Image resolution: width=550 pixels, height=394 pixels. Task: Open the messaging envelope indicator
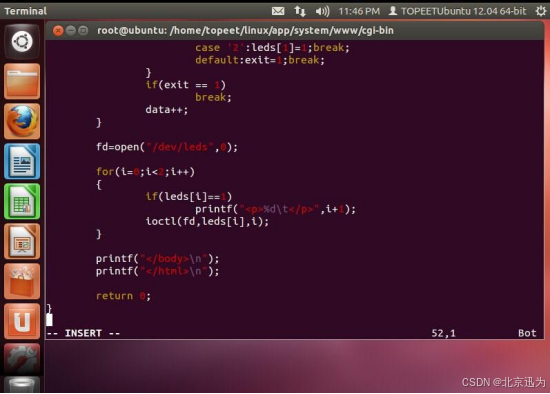click(x=278, y=11)
